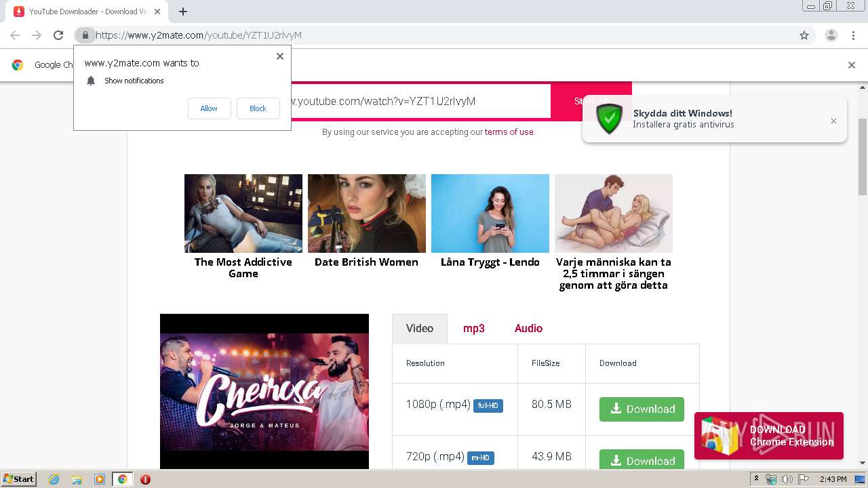Show hidden system tray icons

(x=757, y=479)
